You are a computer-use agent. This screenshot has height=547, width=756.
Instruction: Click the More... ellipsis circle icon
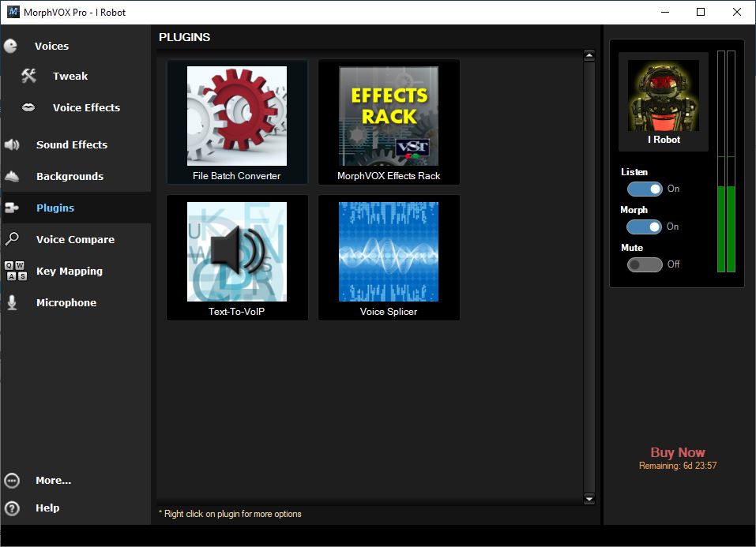pos(12,481)
